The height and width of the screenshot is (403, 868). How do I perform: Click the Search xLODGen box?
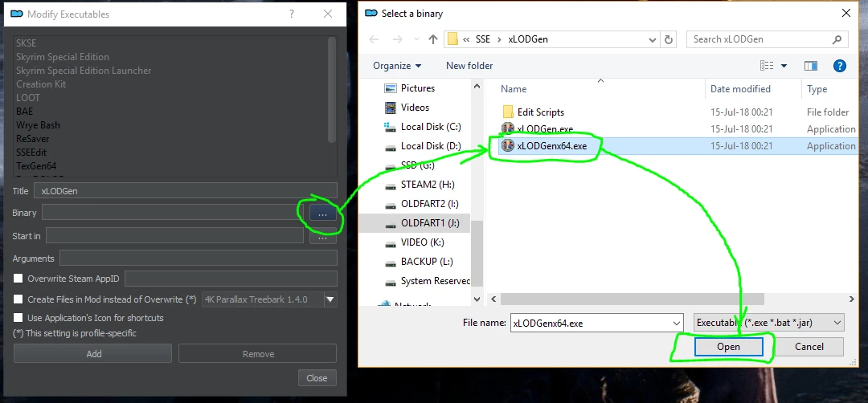pyautogui.click(x=768, y=40)
